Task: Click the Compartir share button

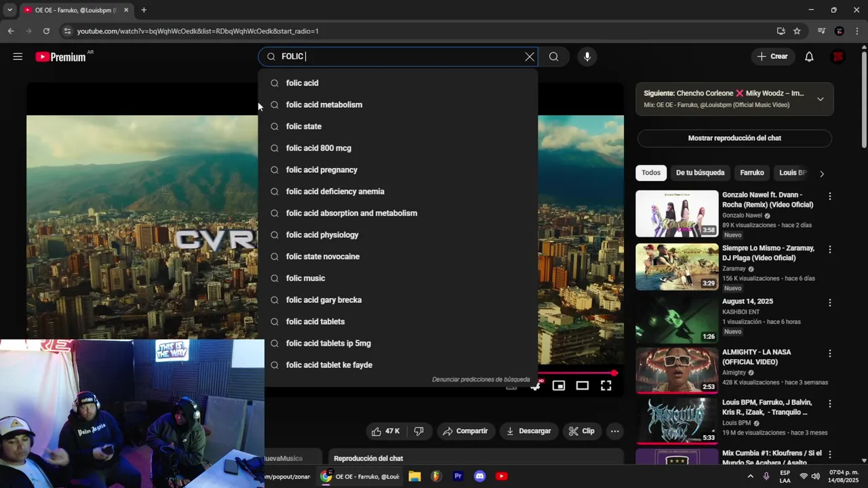Action: [465, 431]
